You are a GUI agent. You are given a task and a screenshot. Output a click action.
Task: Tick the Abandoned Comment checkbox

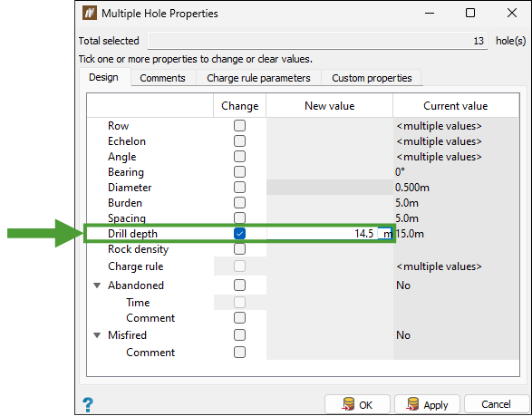[239, 318]
